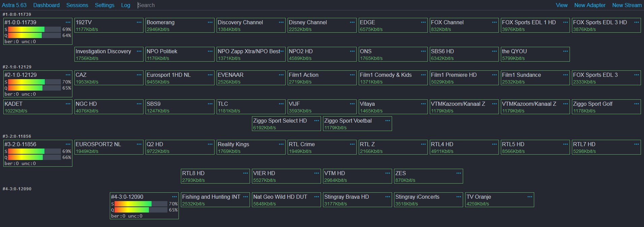
Task: Click the Astra 5.63 title link
Action: click(14, 5)
